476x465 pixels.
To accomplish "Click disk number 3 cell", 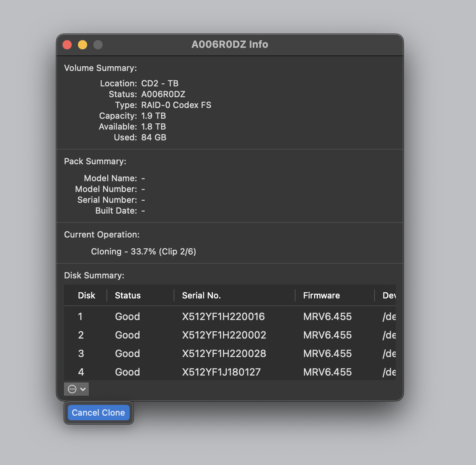I will [x=81, y=354].
